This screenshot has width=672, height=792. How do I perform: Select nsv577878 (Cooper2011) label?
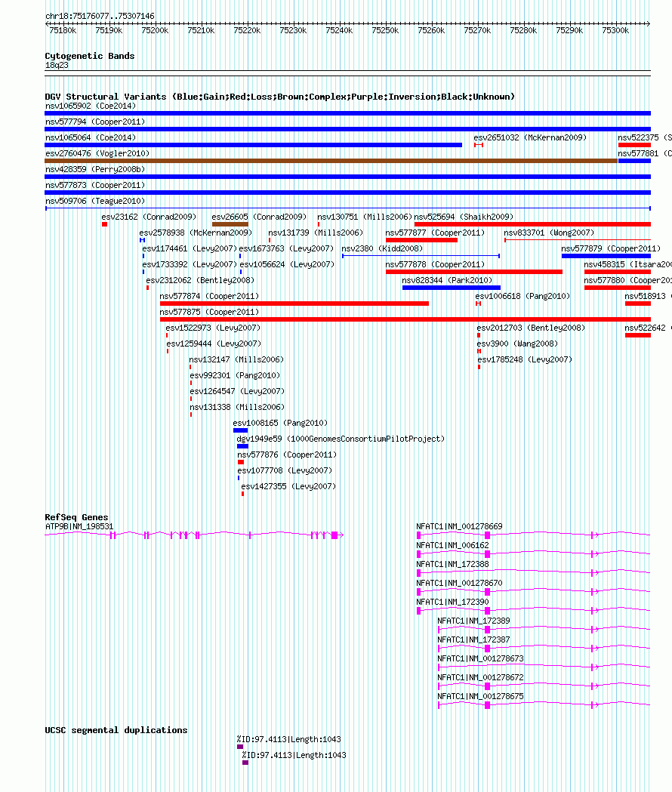pyautogui.click(x=435, y=265)
